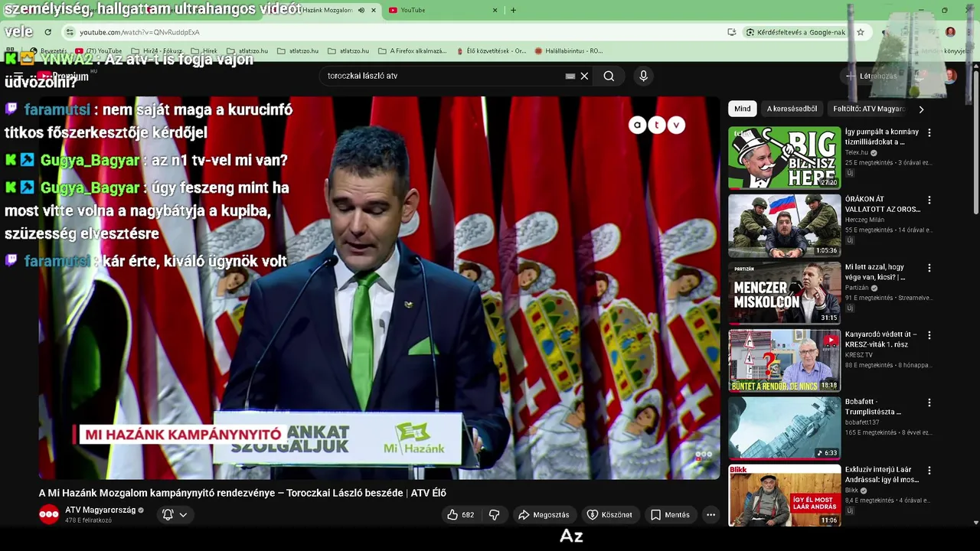980x551 pixels.
Task: Dislike the video with thumbs-down icon
Action: [x=495, y=515]
